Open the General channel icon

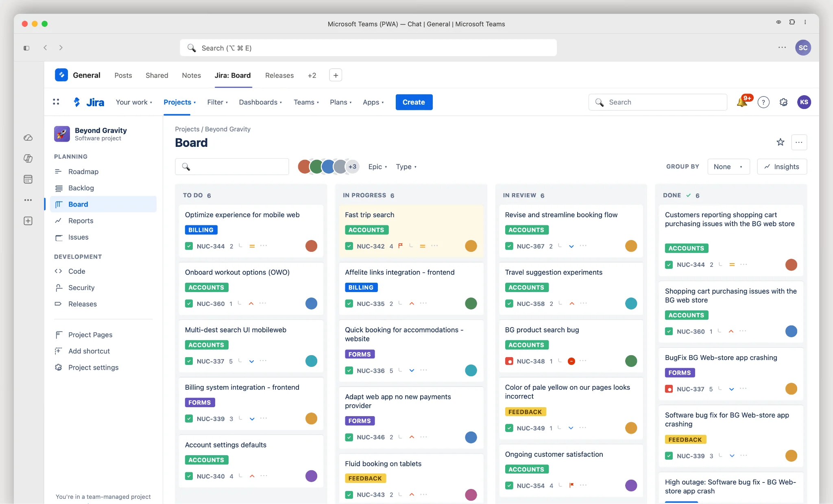click(x=61, y=75)
